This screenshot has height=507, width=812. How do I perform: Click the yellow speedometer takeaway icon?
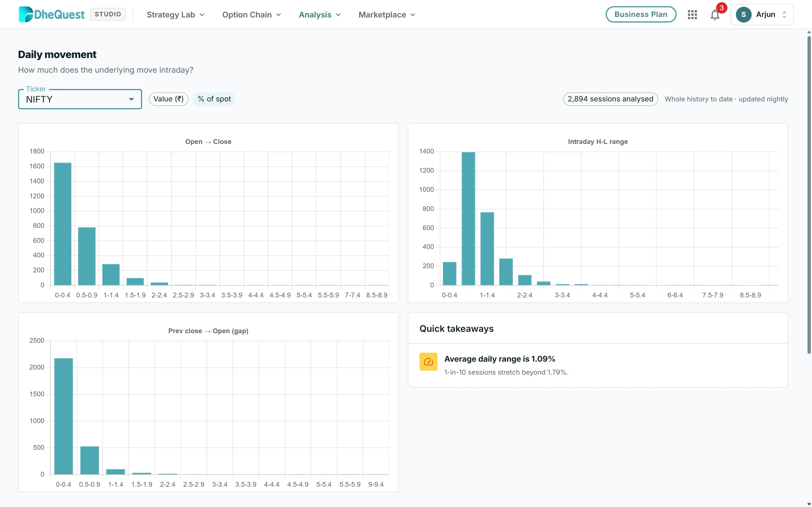[x=428, y=361]
